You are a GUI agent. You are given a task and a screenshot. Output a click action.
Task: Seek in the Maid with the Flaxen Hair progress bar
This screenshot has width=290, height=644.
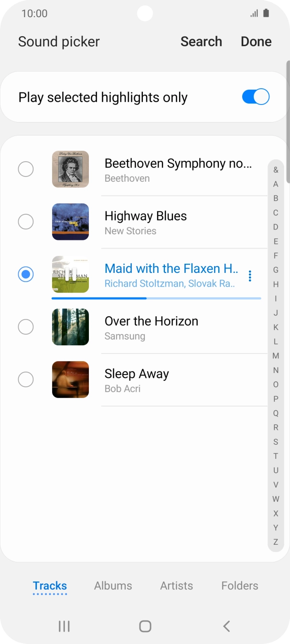[x=156, y=298]
